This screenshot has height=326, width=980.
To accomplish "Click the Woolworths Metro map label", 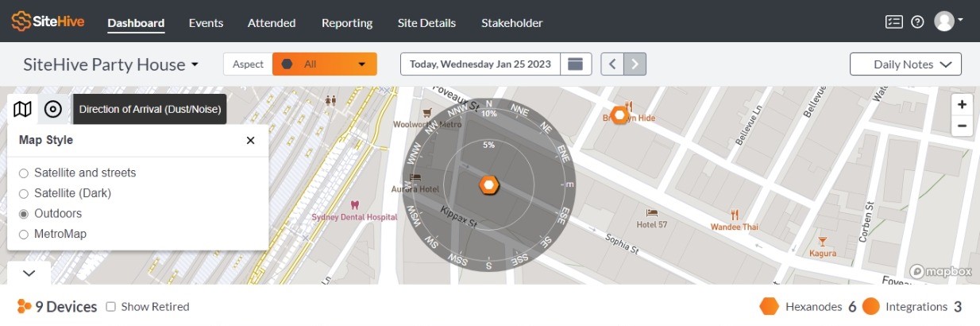I will [x=427, y=124].
